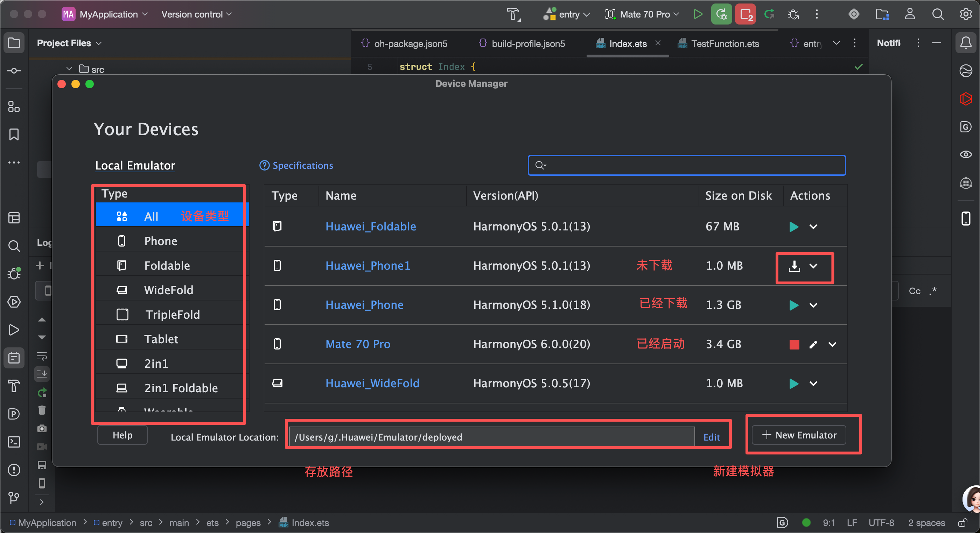Select the Tablet device type filter
Image resolution: width=980 pixels, height=533 pixels.
click(x=161, y=339)
